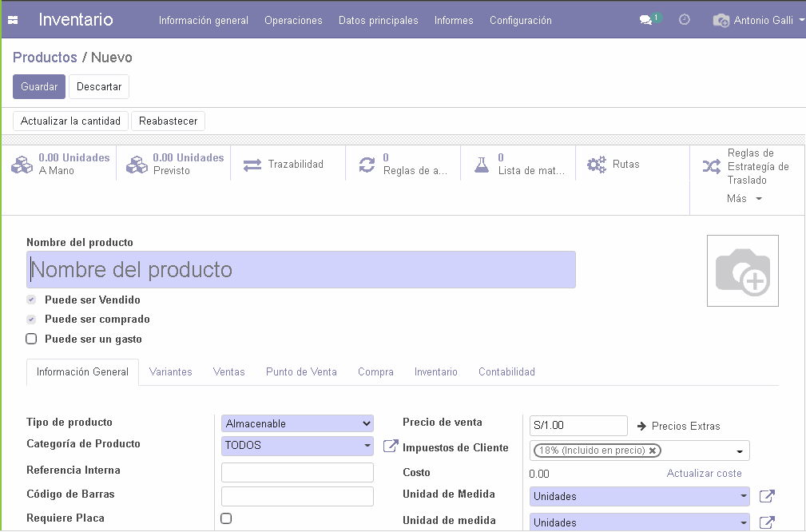The width and height of the screenshot is (806, 532).
Task: Open the Tipo de producto dropdown
Action: 296,423
